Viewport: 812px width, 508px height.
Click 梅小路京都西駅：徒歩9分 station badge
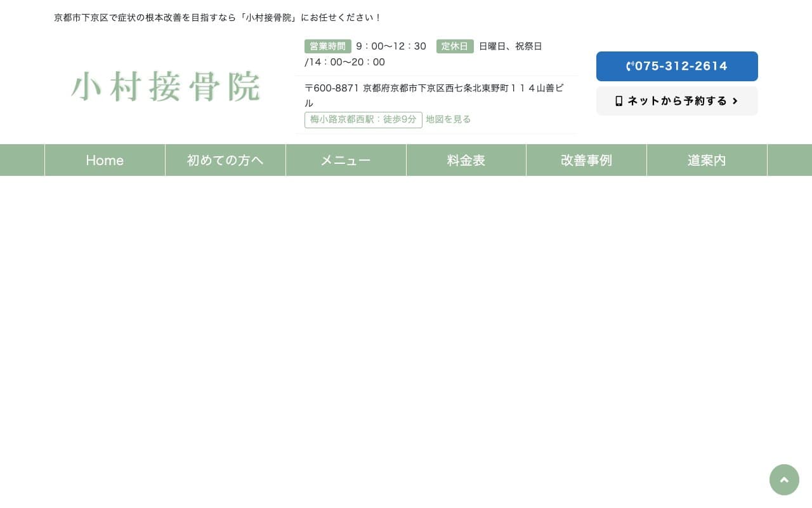pos(363,119)
